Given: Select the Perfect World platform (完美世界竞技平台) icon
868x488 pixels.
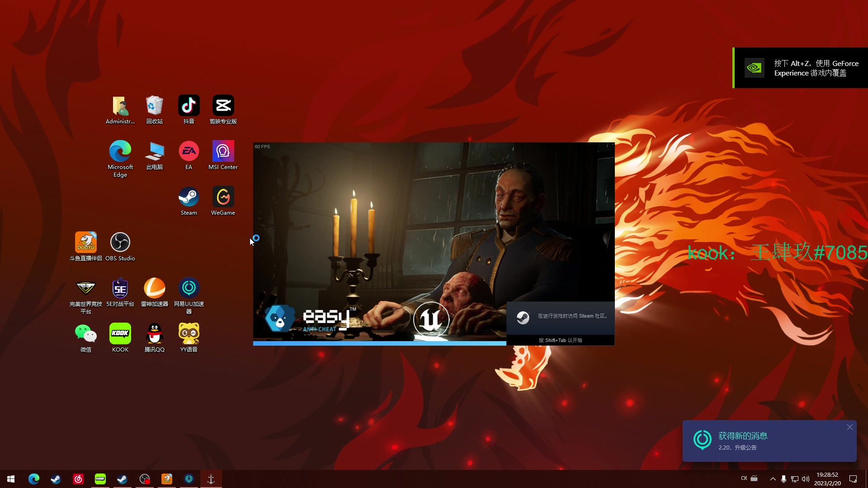Looking at the screenshot, I should (86, 296).
